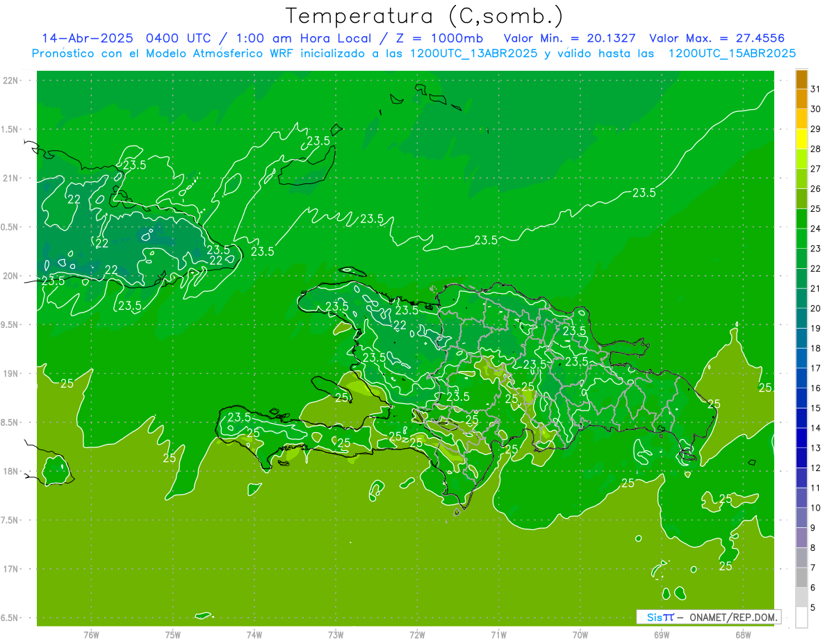Click the latitude axis label '18N'
This screenshot has height=644, width=834.
tap(11, 472)
